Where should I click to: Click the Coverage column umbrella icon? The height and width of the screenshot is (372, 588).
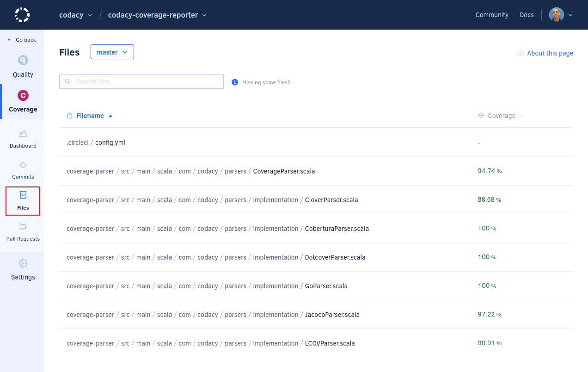tap(481, 116)
